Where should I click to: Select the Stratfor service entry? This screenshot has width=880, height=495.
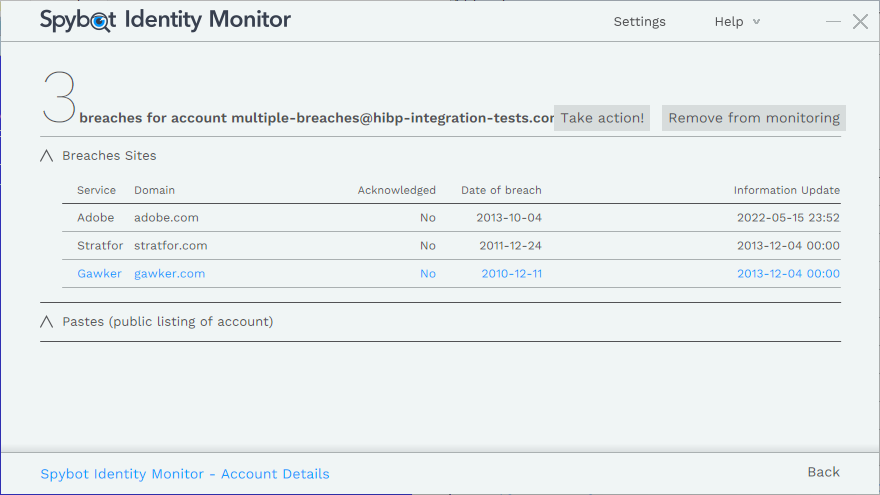coord(100,246)
